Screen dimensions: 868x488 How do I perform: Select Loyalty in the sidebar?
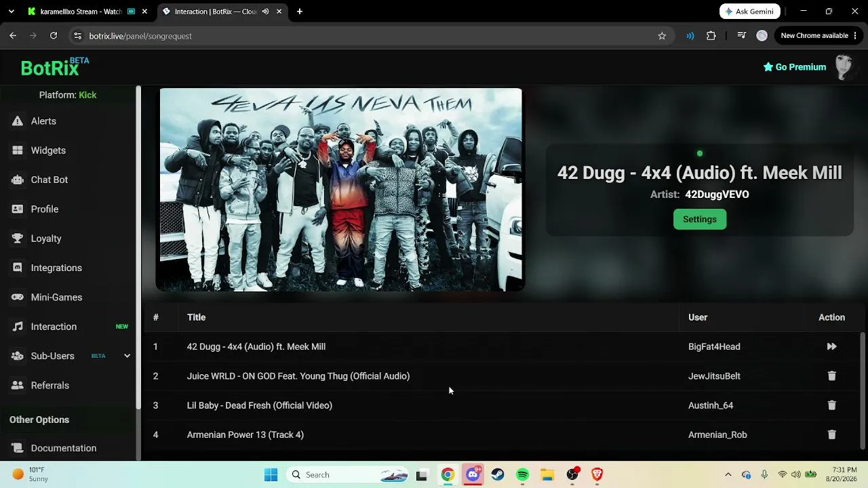[x=46, y=239]
